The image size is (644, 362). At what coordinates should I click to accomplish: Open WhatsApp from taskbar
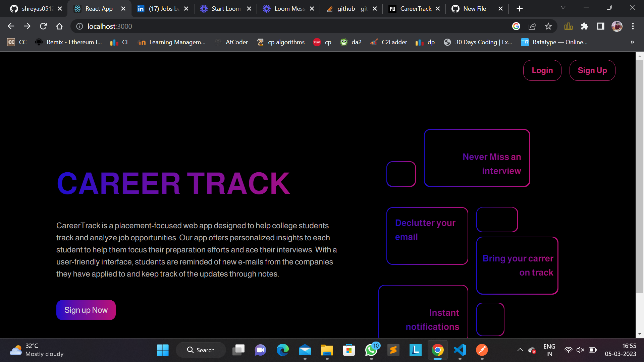(371, 350)
